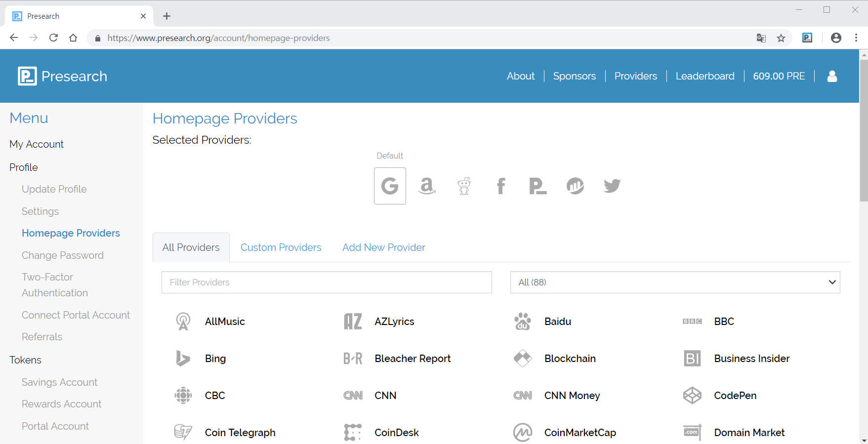Image resolution: width=868 pixels, height=444 pixels.
Task: Click the page vertical scrollbar thumb
Action: (864, 131)
